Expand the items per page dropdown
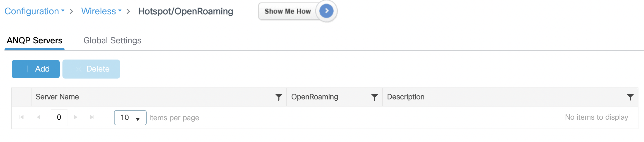 point(130,118)
